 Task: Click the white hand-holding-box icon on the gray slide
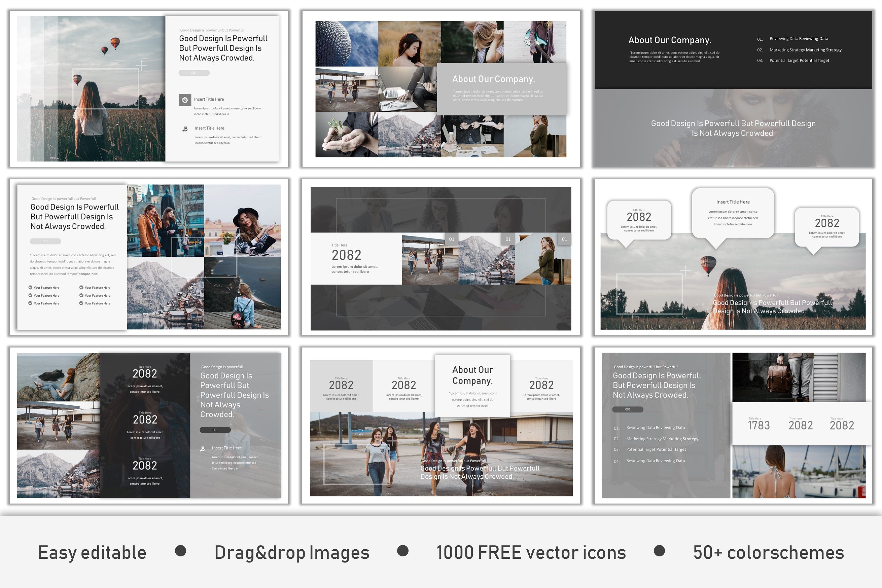pyautogui.click(x=203, y=448)
